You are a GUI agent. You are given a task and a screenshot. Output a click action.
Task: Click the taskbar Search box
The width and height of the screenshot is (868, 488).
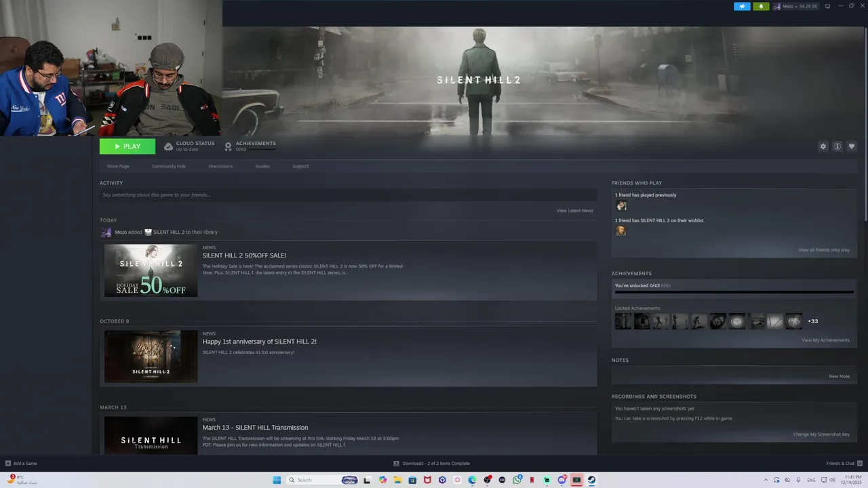point(323,480)
